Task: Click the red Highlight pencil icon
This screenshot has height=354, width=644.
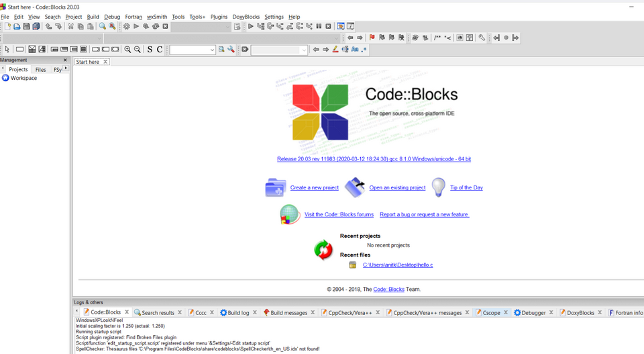Action: pyautogui.click(x=335, y=49)
